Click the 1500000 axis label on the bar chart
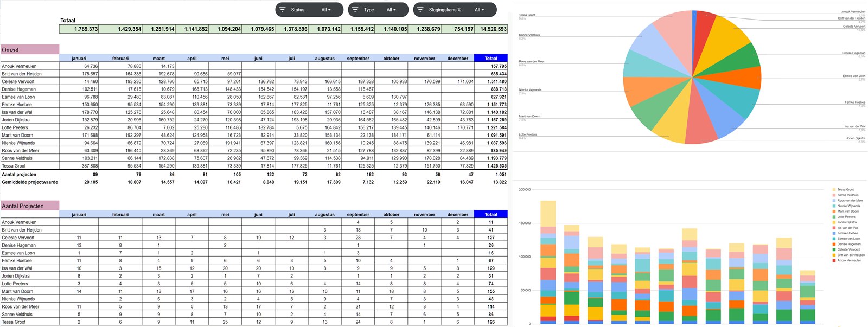This screenshot has height=327, width=868. (x=525, y=223)
